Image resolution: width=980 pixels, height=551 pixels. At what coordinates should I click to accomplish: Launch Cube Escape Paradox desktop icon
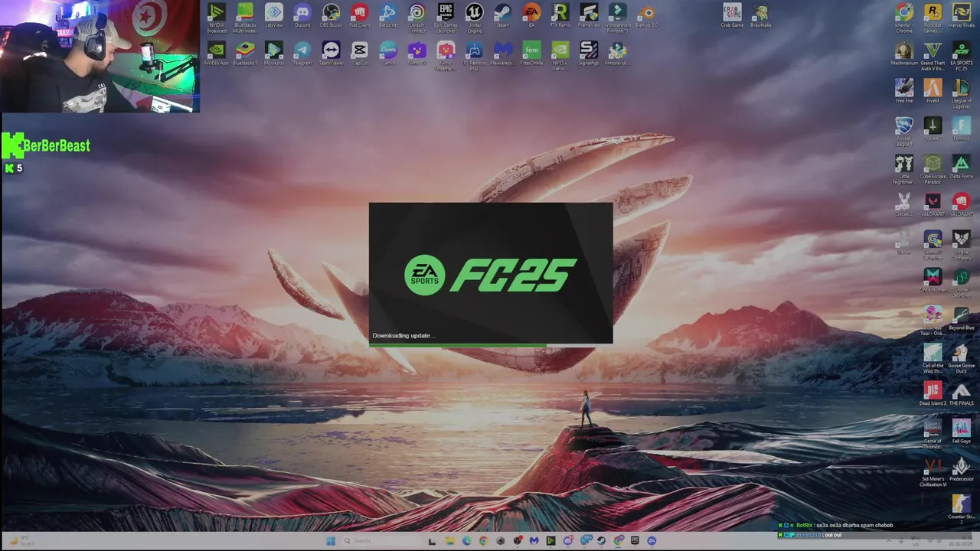(933, 169)
